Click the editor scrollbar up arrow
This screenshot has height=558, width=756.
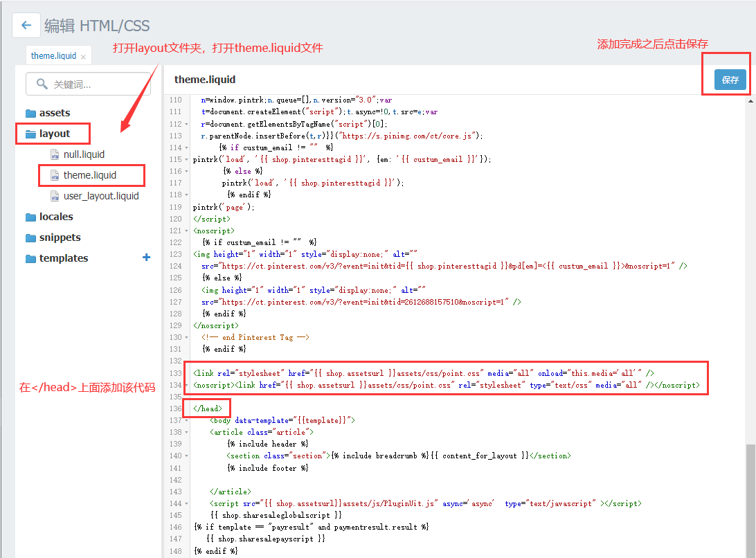coord(750,101)
